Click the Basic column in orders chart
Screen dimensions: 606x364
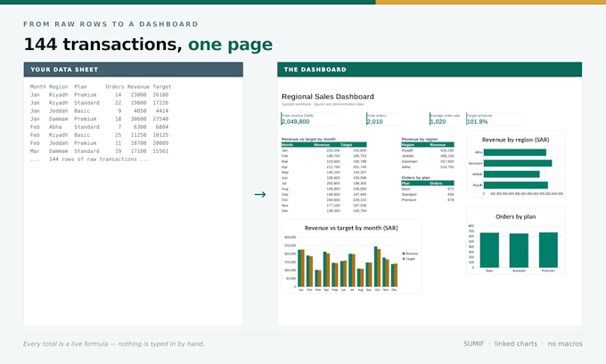(x=489, y=250)
